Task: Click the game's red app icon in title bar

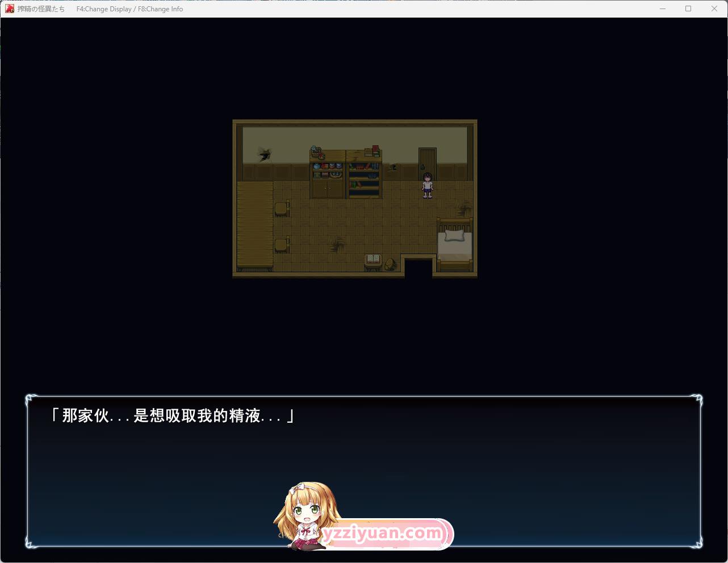Action: coord(10,9)
